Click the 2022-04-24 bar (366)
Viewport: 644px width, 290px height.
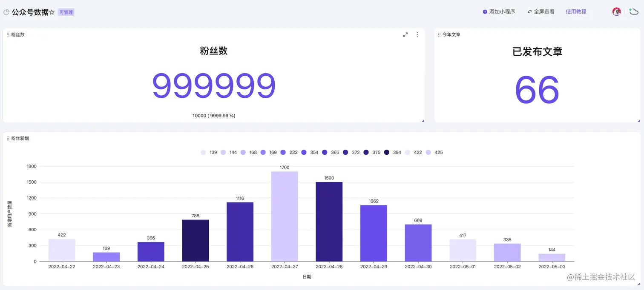point(151,252)
